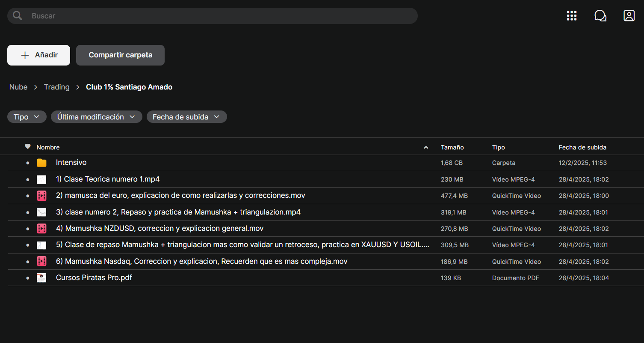Toggle favorite dot for Mamushka NZDUSD

[28, 229]
